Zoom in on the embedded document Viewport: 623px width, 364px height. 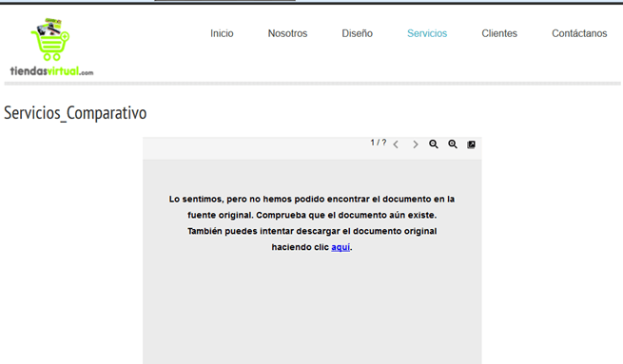(x=453, y=144)
